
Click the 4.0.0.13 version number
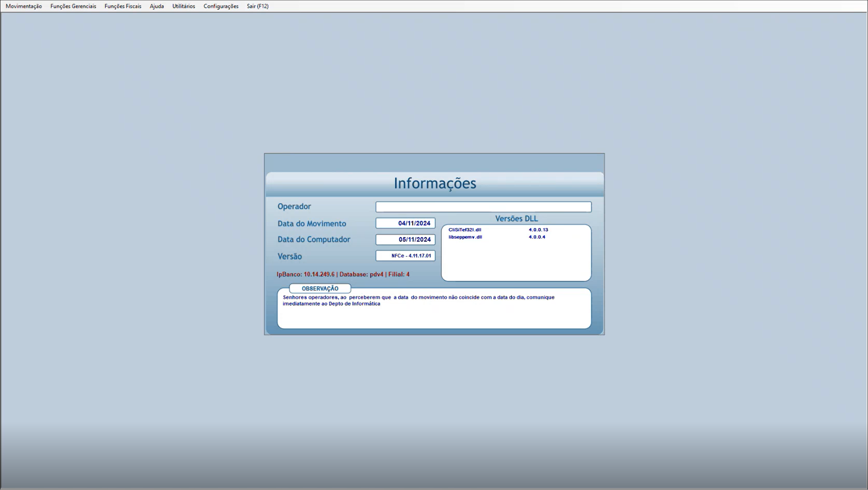coord(538,230)
